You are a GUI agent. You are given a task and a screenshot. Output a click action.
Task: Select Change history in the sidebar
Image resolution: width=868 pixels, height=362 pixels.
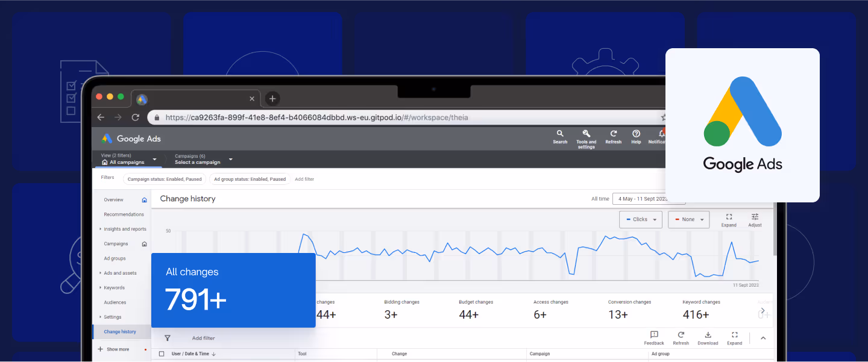120,332
